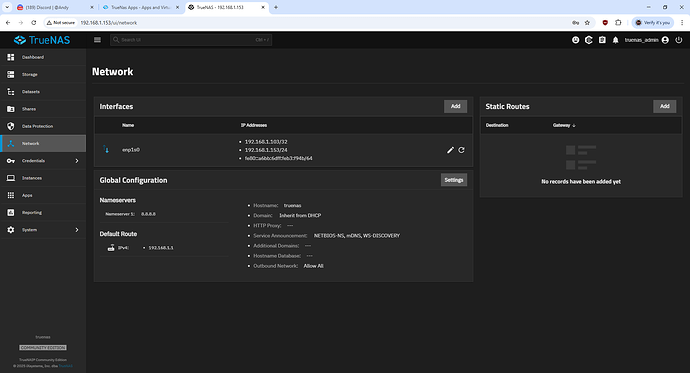Click the TrueNAS logo
Viewport: 690px width, 373px height.
point(42,40)
